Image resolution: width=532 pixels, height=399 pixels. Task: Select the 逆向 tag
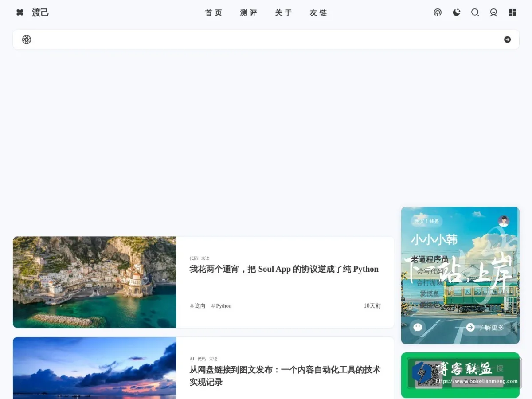[198, 306]
